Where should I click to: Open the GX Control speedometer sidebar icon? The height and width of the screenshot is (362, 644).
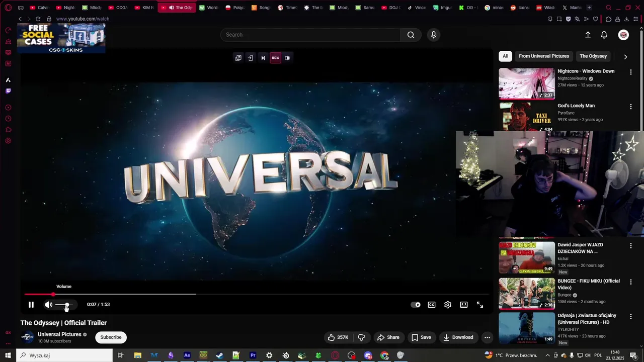pyautogui.click(x=8, y=30)
